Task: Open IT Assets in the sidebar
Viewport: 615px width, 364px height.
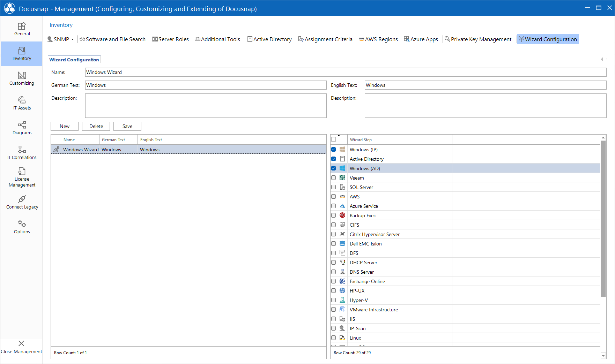Action: [22, 103]
